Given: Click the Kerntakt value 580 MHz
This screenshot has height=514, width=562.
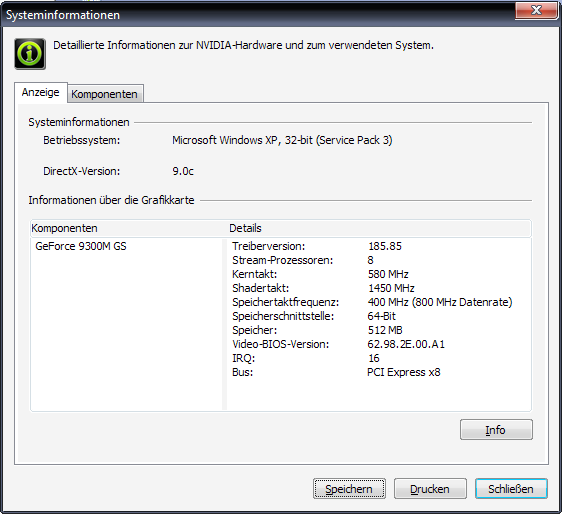Looking at the screenshot, I should tap(388, 274).
